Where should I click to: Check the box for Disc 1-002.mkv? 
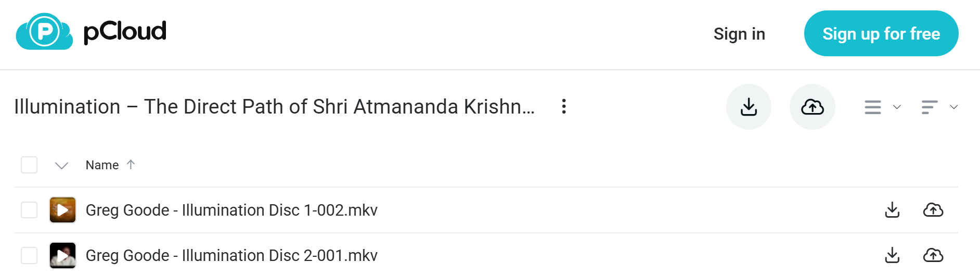tap(29, 210)
